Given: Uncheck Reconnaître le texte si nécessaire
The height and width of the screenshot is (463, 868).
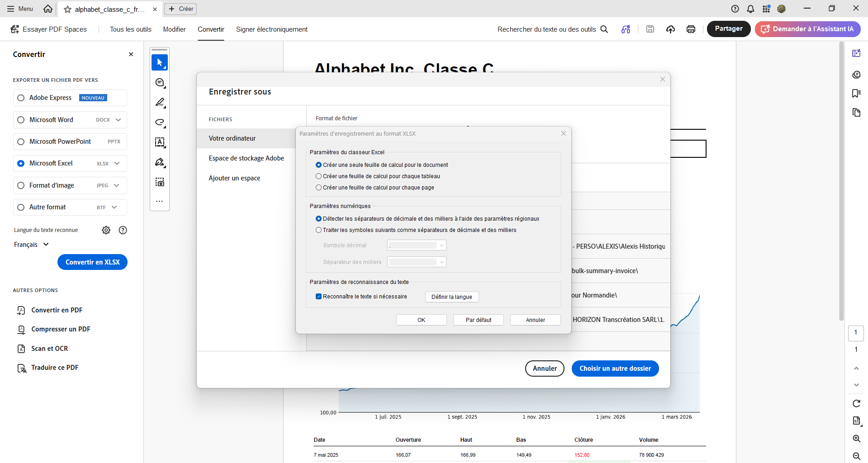Looking at the screenshot, I should point(318,297).
